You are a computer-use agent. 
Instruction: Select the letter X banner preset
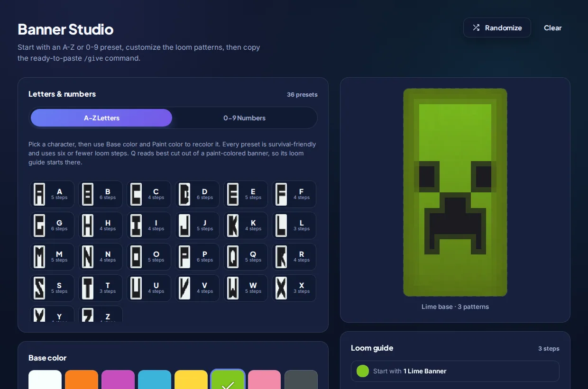pos(294,288)
